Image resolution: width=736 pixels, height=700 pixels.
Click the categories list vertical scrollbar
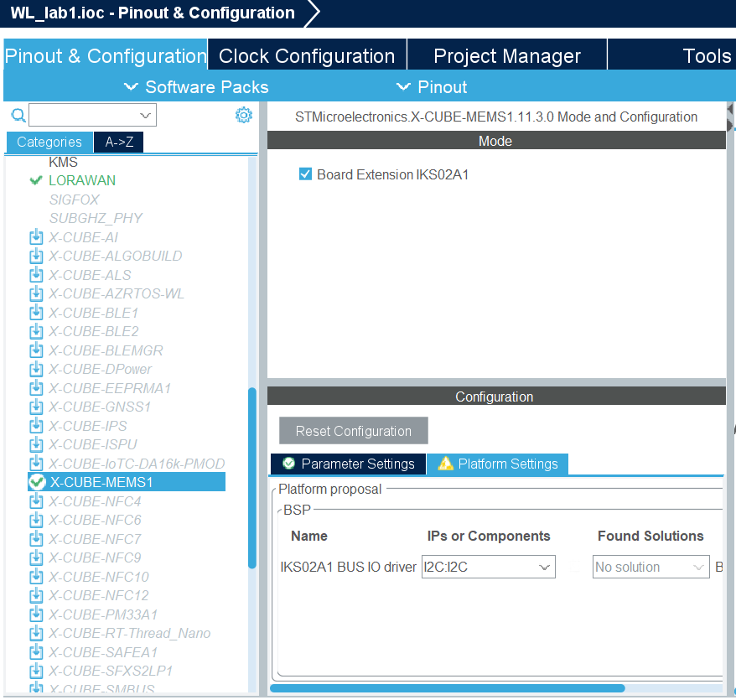click(x=252, y=478)
